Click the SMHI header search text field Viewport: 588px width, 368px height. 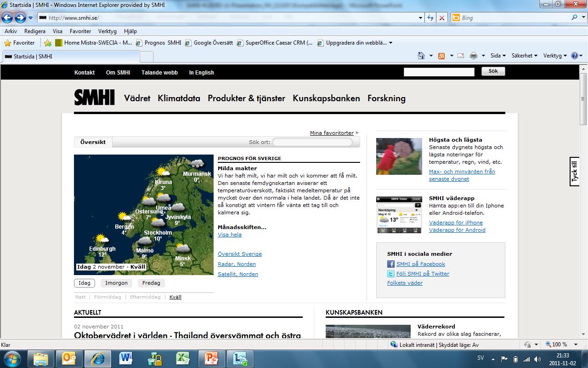tap(439, 72)
